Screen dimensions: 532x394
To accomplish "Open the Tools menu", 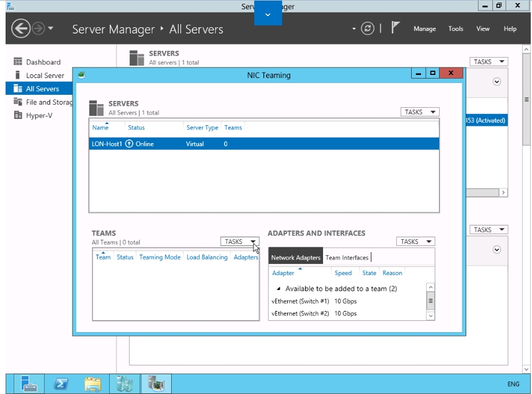I will (456, 29).
